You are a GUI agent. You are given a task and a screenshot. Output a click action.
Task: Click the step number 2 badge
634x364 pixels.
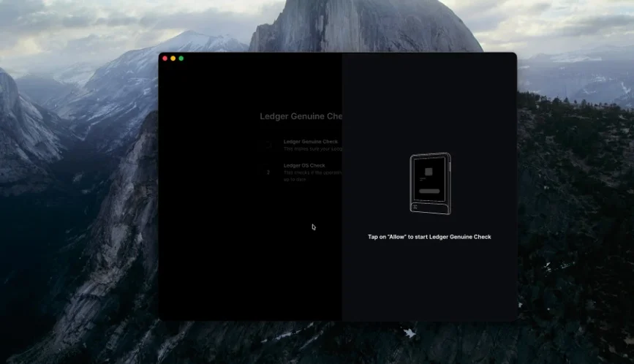click(x=268, y=172)
